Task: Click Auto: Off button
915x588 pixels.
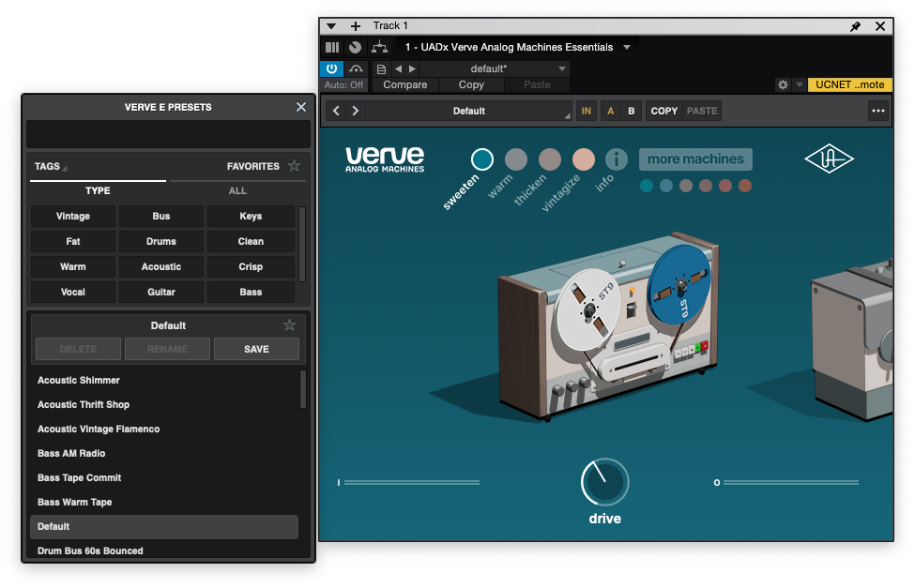Action: [x=343, y=85]
